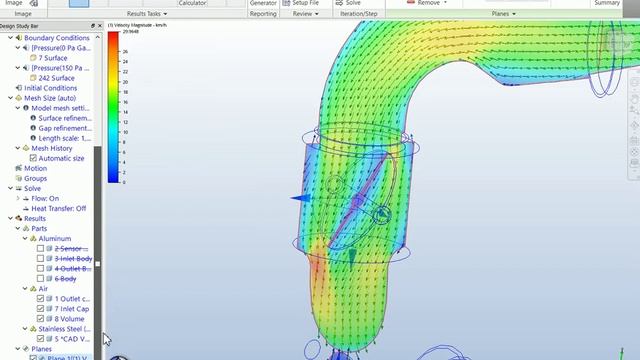Viewport: 640px width, 360px height.
Task: Click the Stainless Steel material icon
Action: coord(33,329)
